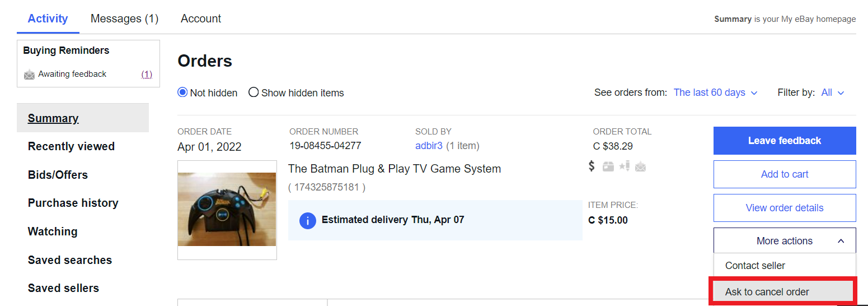Open the 'The last 60 days' dropdown
Viewport: 868px width, 306px height.
click(715, 92)
